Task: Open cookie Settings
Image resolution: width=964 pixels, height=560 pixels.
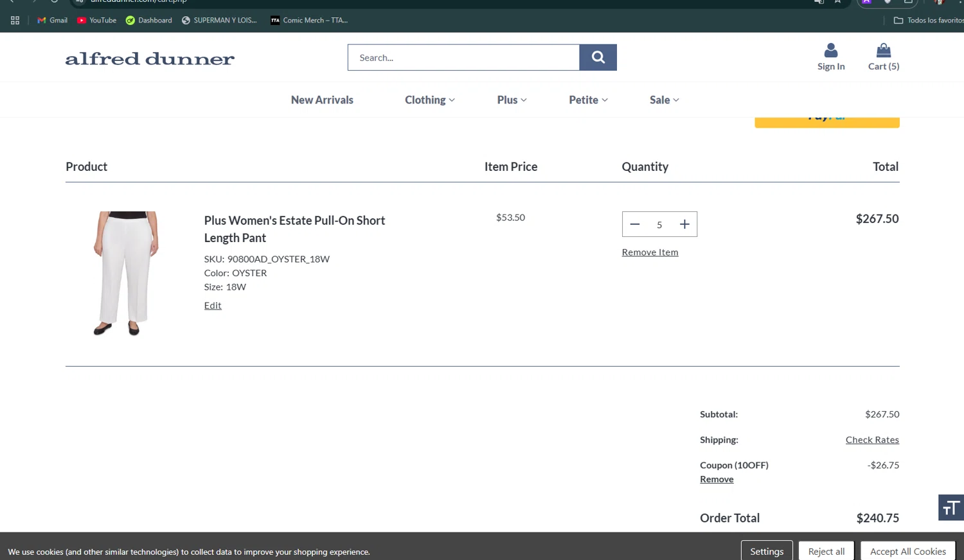Action: (767, 551)
